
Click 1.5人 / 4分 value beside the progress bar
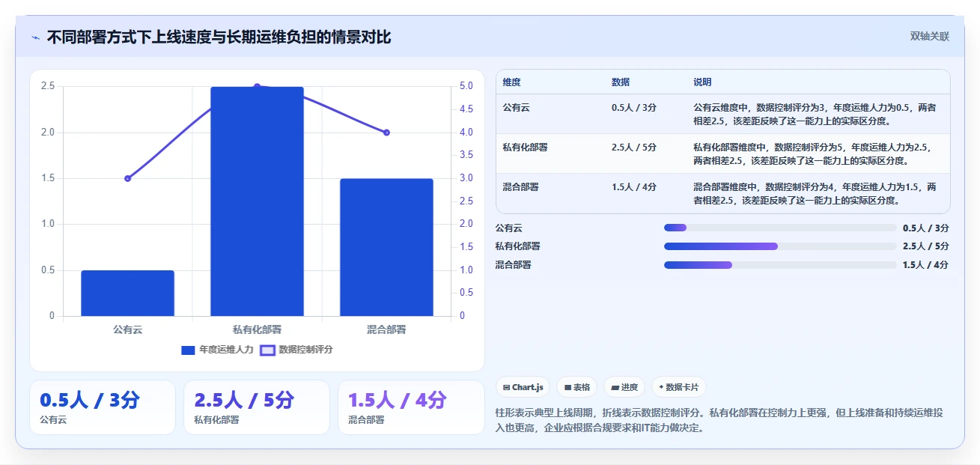[x=926, y=264]
